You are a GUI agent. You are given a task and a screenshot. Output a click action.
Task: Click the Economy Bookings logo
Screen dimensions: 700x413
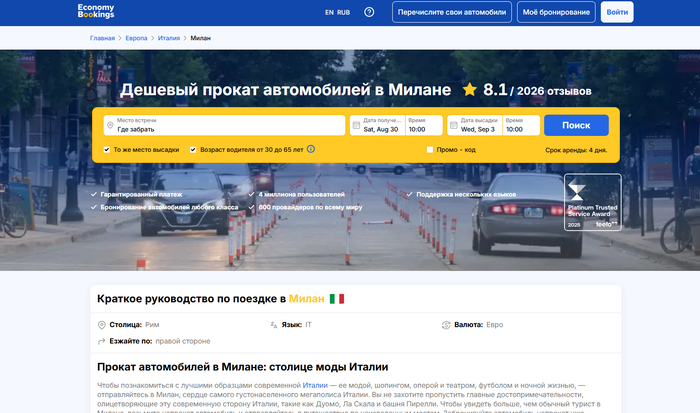pyautogui.click(x=96, y=11)
